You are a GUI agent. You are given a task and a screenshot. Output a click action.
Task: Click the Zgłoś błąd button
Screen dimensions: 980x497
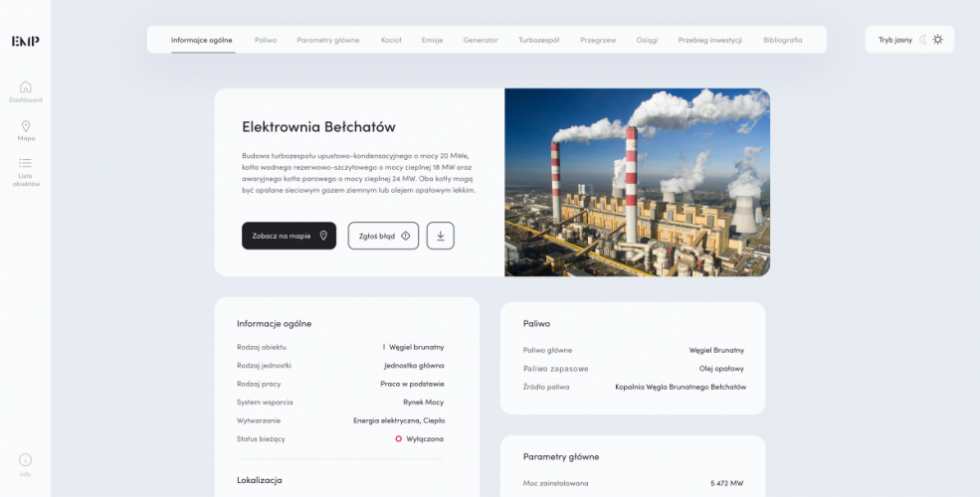tap(383, 236)
